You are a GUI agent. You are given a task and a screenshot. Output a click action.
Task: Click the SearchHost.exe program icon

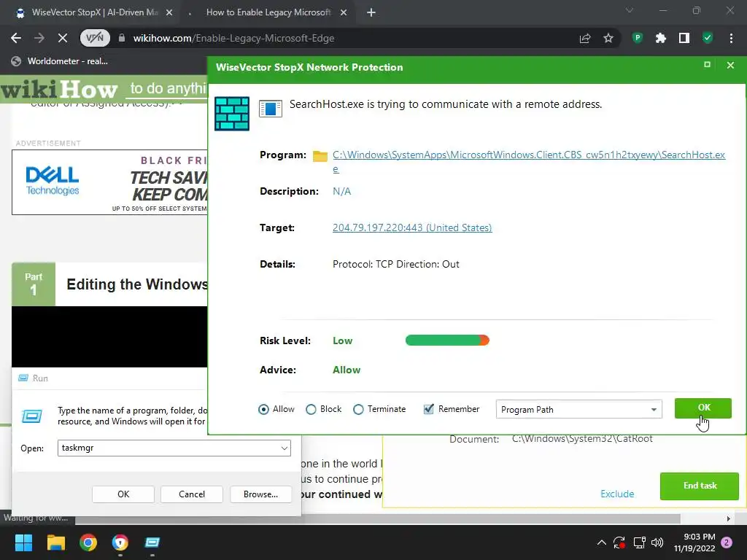[271, 109]
